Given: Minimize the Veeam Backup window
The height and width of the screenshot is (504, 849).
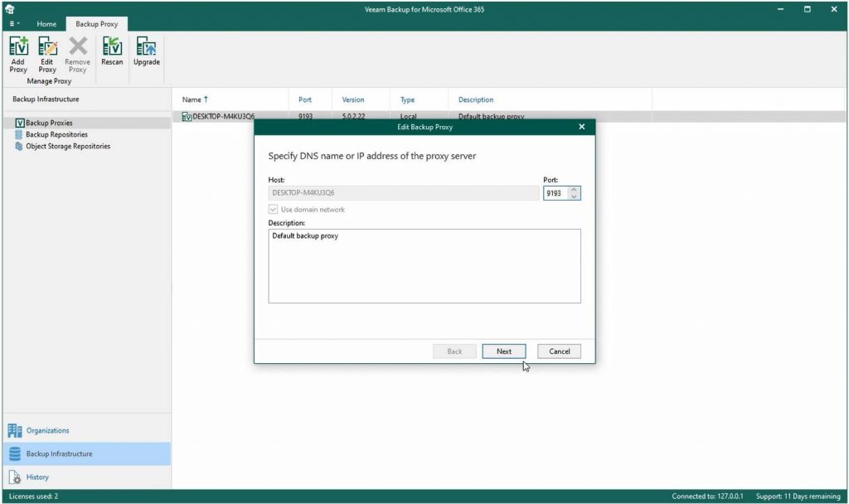Looking at the screenshot, I should (x=780, y=9).
